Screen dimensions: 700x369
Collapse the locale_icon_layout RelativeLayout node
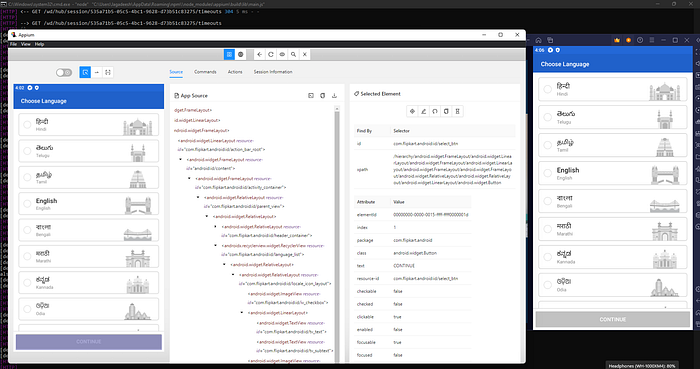point(233,275)
